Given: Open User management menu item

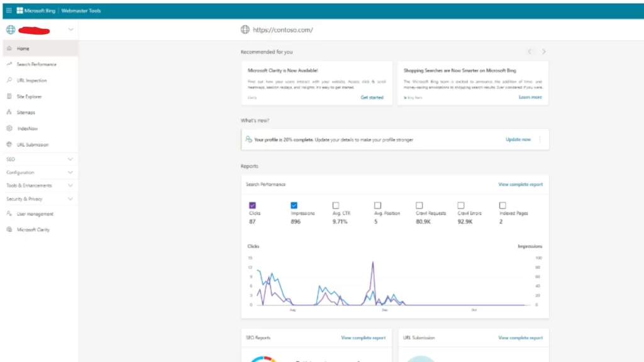Looking at the screenshot, I should point(40,214).
